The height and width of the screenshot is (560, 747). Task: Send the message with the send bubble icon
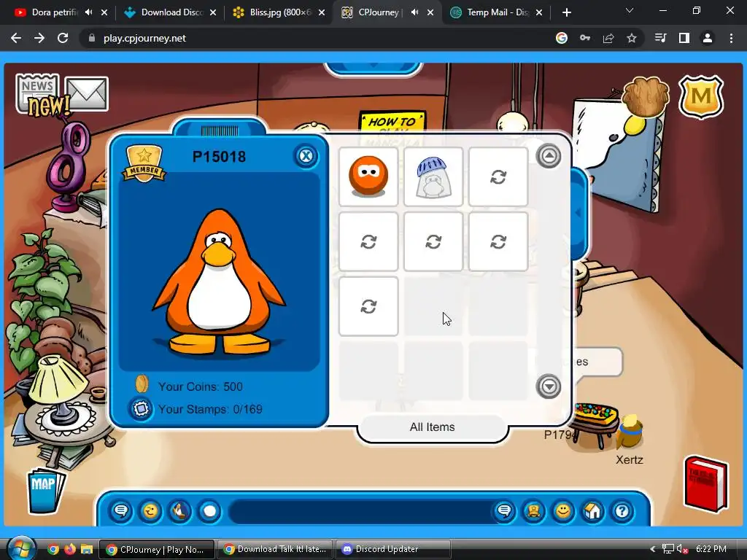point(504,511)
